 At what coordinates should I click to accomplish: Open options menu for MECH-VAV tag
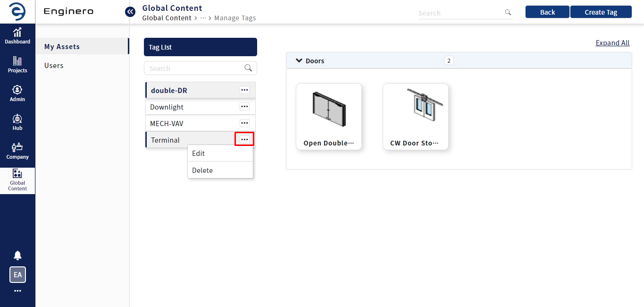[x=244, y=123]
